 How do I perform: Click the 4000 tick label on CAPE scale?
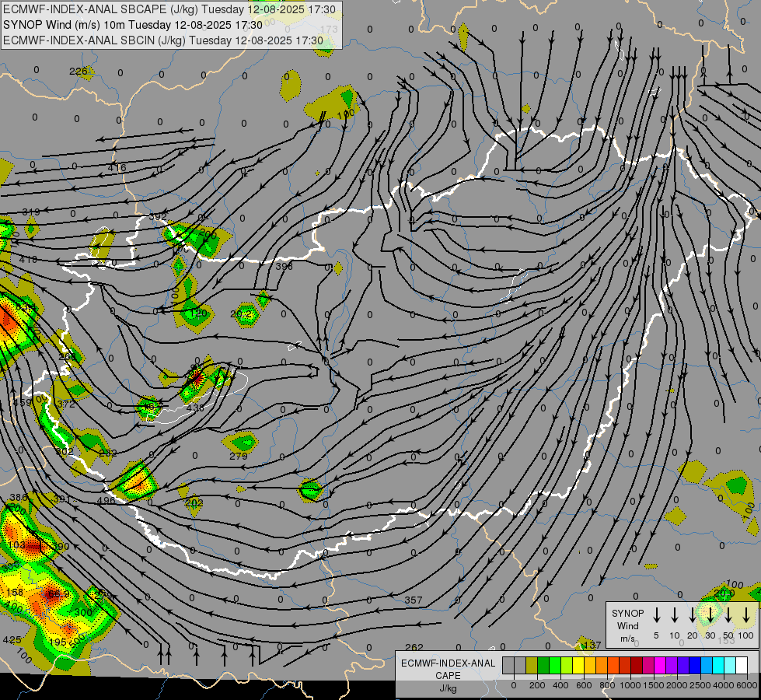point(723,685)
